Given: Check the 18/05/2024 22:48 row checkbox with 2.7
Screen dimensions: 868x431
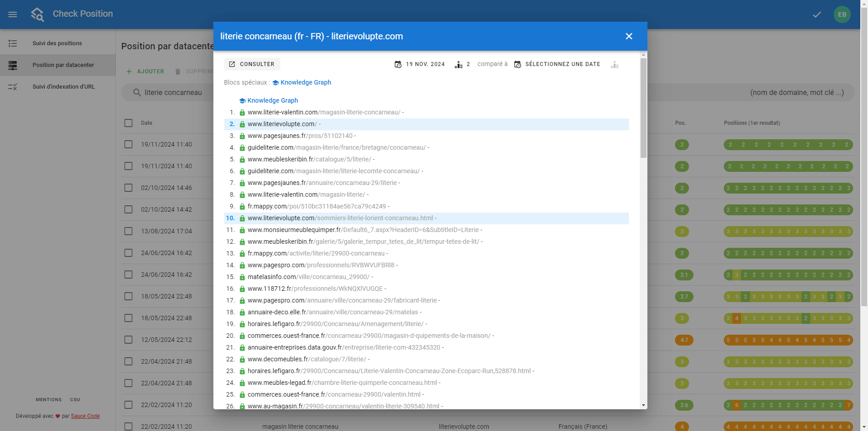Looking at the screenshot, I should [128, 296].
